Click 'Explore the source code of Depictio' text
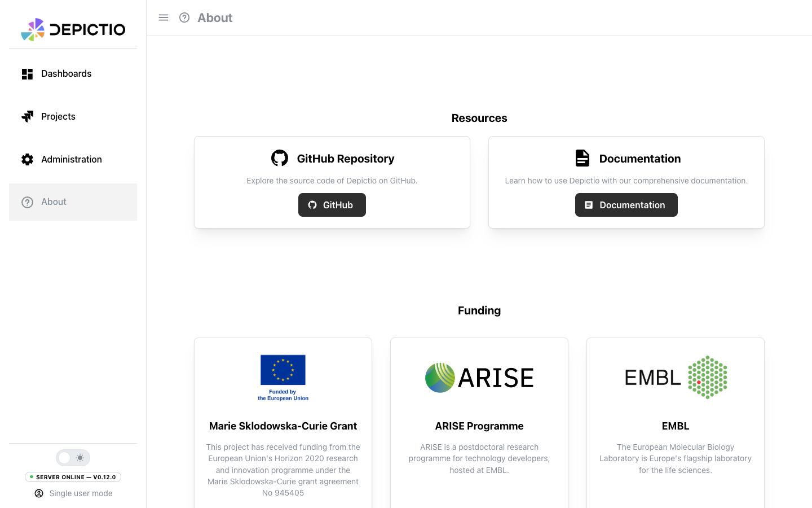This screenshot has width=812, height=508. pyautogui.click(x=332, y=181)
